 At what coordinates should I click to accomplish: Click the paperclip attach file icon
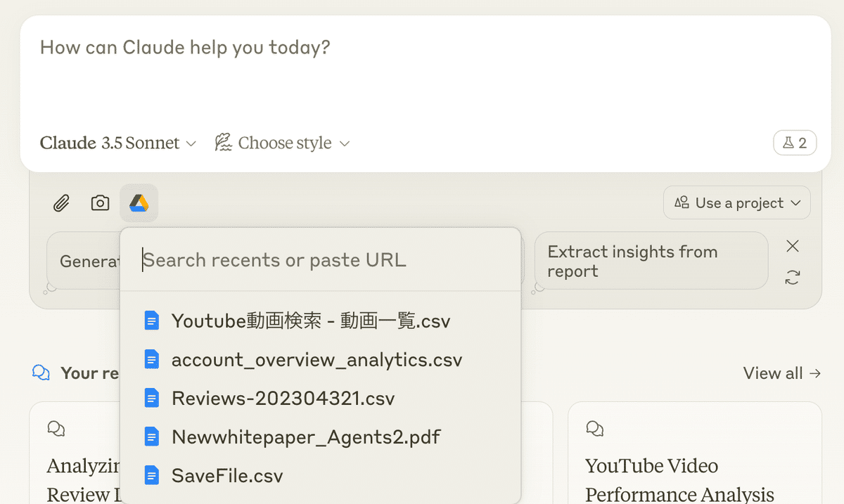[x=62, y=204]
